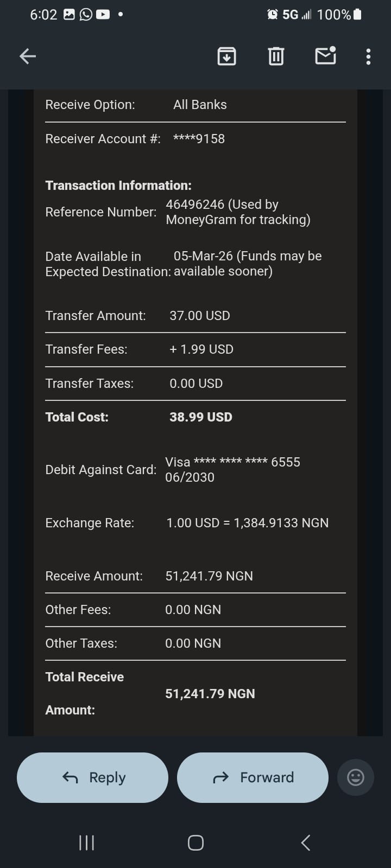Mark the email as unread
391x868 pixels.
coord(325,55)
